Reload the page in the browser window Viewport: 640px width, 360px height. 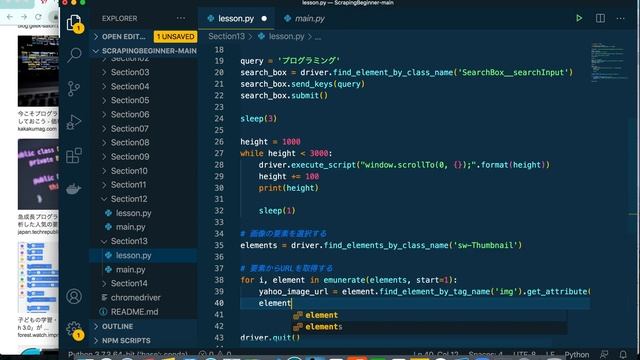(38, 17)
